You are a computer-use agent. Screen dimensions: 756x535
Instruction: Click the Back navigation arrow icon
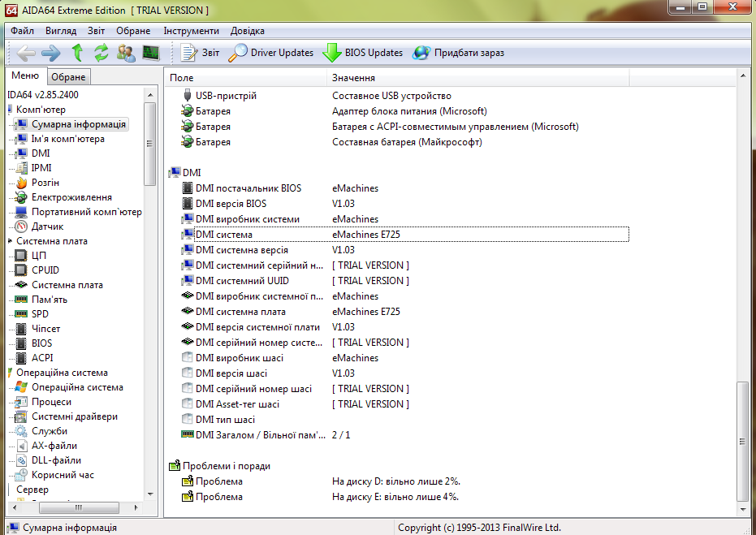(26, 53)
